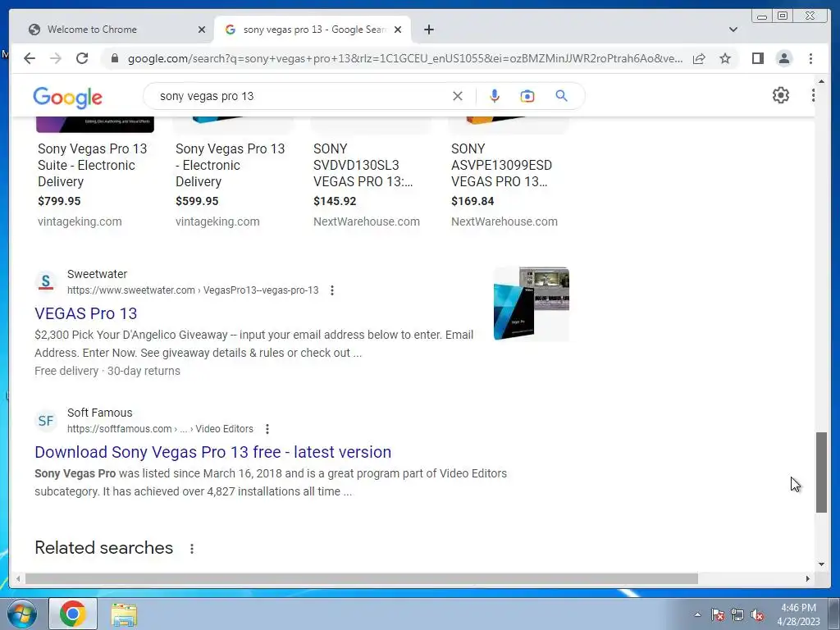
Task: Open the Chrome side panel
Action: pyautogui.click(x=757, y=58)
